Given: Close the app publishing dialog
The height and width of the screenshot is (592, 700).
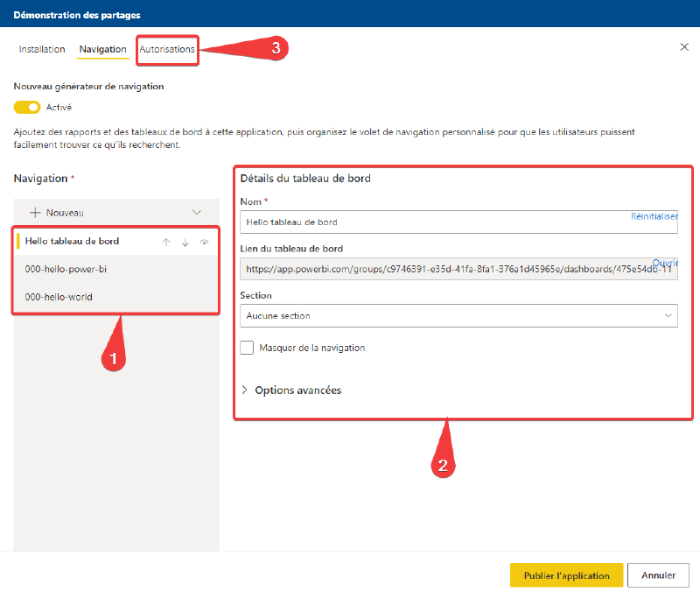Looking at the screenshot, I should [x=684, y=47].
